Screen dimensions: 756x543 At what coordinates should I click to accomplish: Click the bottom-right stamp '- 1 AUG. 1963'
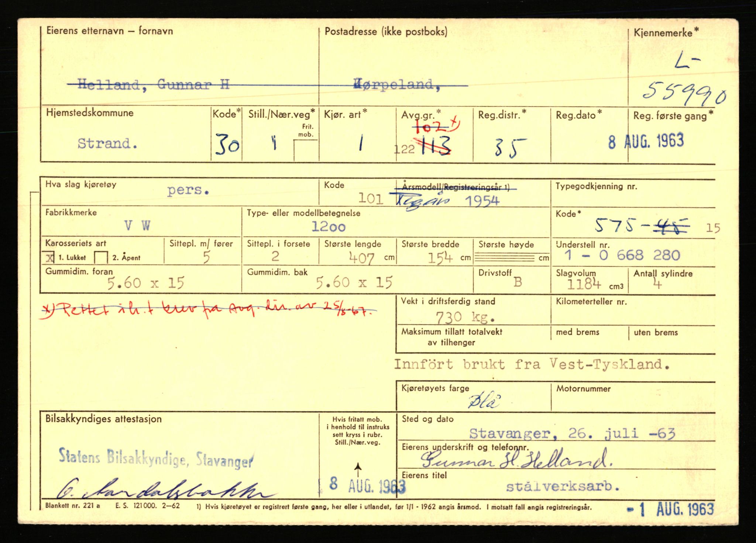[670, 509]
